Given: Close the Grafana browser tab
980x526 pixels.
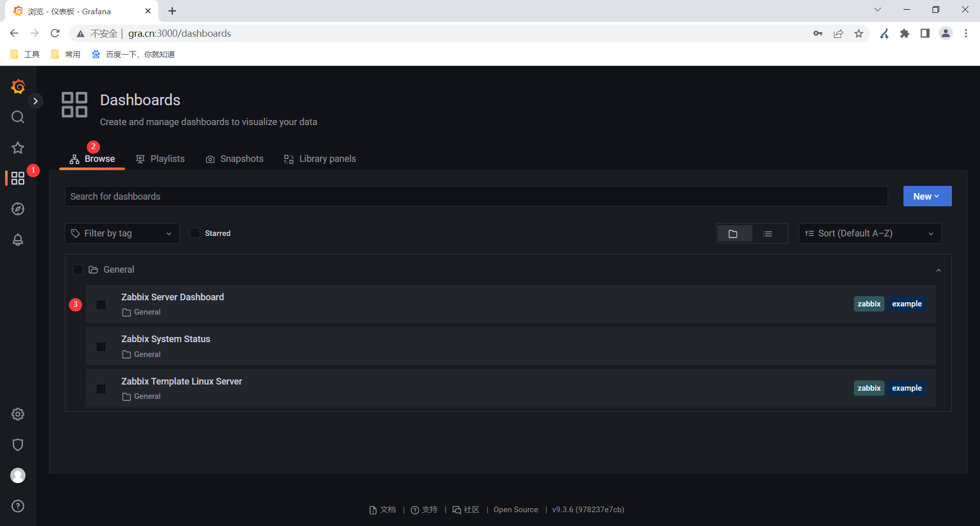Looking at the screenshot, I should [148, 11].
